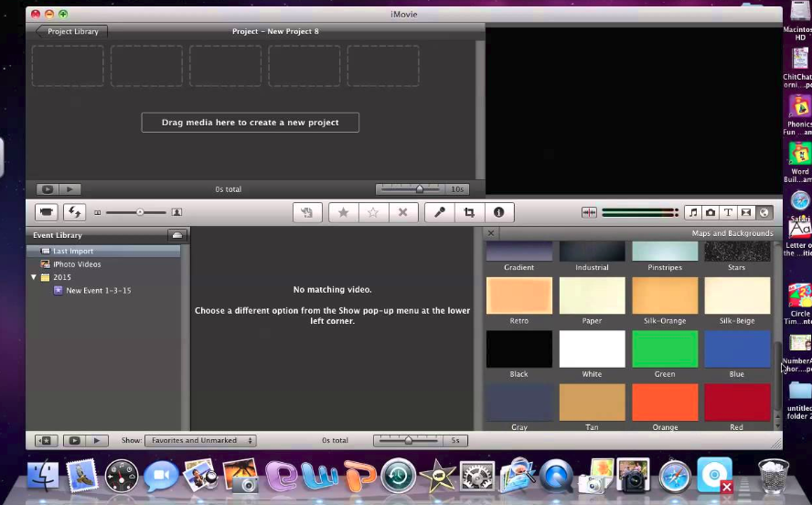Select the crop and rotate tool
The width and height of the screenshot is (812, 505).
point(469,212)
